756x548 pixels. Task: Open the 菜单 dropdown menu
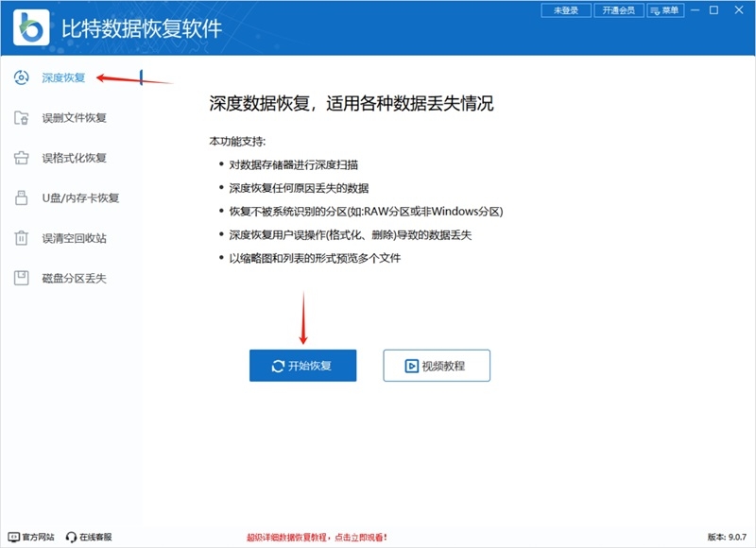[x=667, y=10]
